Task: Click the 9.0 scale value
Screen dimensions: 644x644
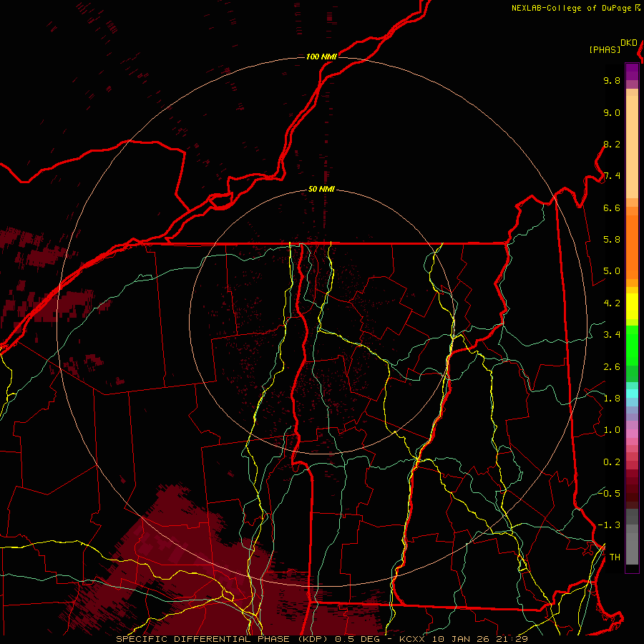Action: 612,112
